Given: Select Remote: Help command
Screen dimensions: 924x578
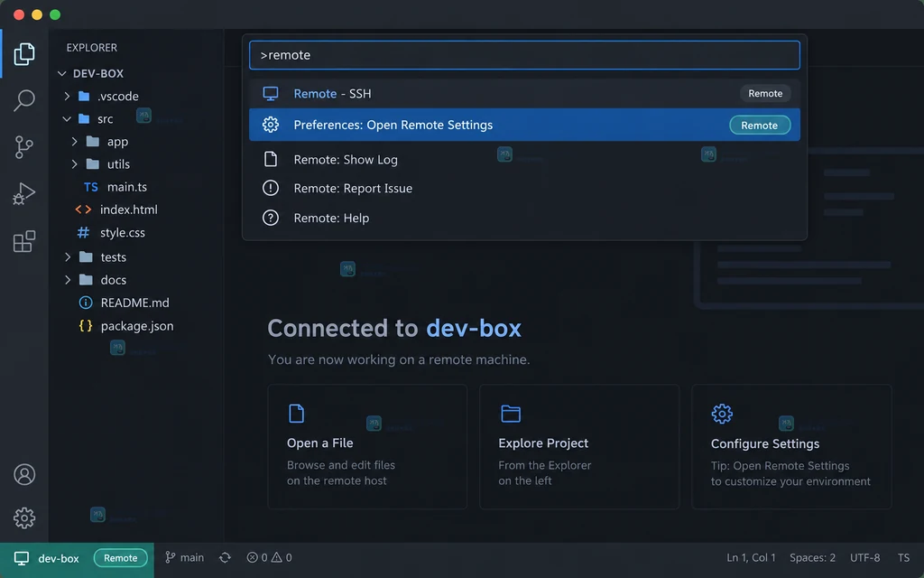Looking at the screenshot, I should coord(524,218).
